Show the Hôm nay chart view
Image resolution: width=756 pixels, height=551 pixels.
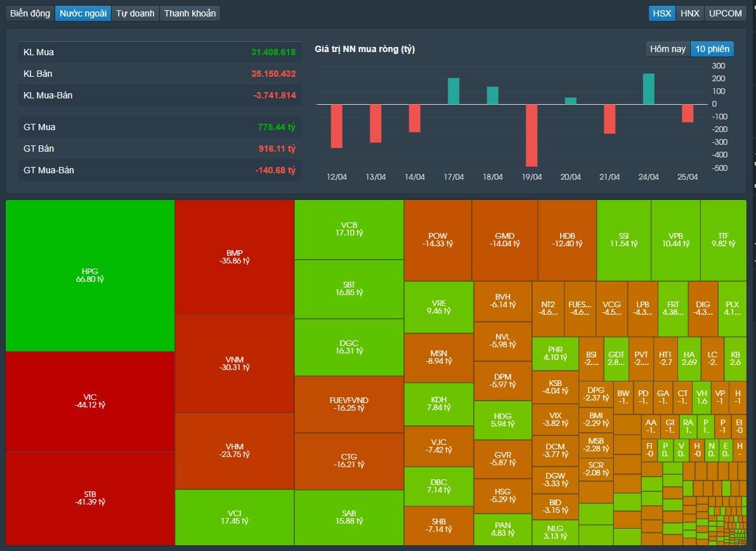tap(668, 49)
